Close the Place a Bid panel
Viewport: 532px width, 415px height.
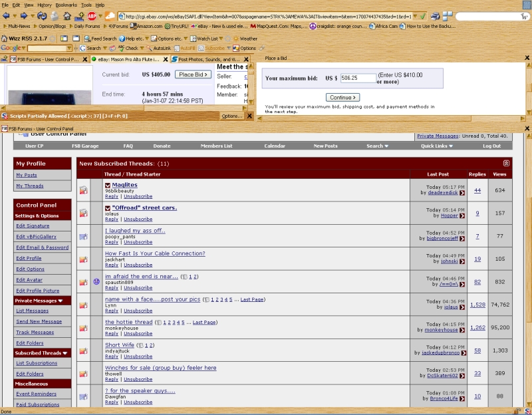click(527, 58)
